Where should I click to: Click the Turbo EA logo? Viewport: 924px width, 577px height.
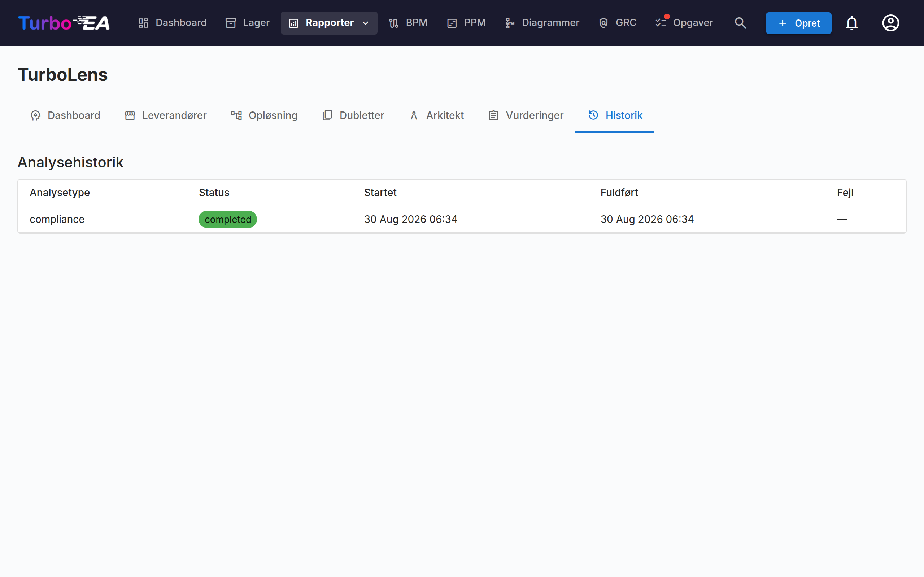(64, 23)
